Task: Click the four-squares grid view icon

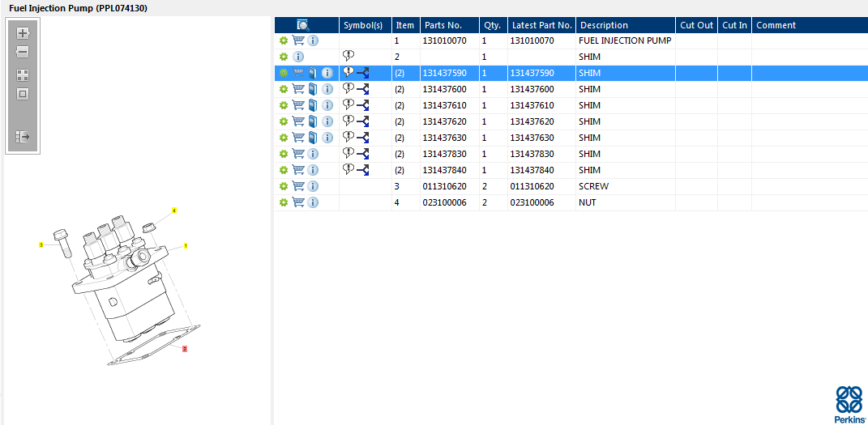Action: pyautogui.click(x=23, y=74)
